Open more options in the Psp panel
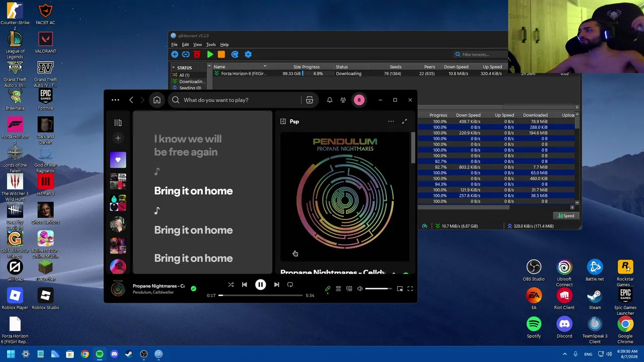The width and height of the screenshot is (644, 362). [x=391, y=121]
